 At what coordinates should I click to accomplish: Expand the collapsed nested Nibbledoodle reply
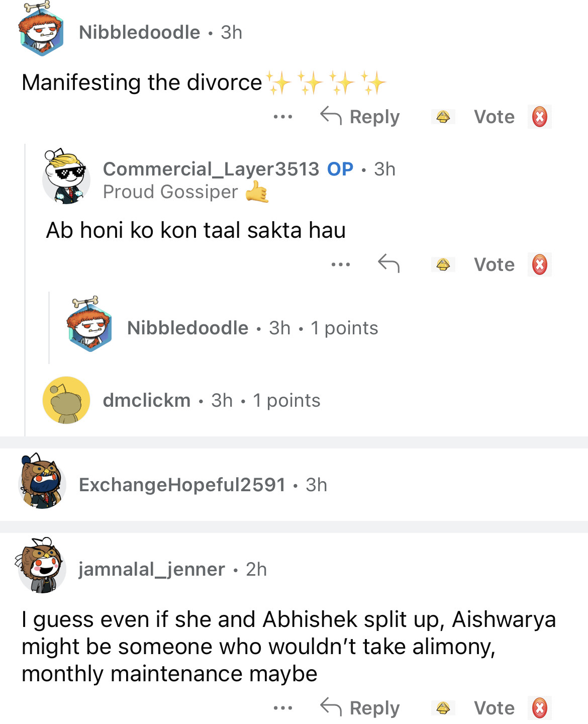point(252,328)
